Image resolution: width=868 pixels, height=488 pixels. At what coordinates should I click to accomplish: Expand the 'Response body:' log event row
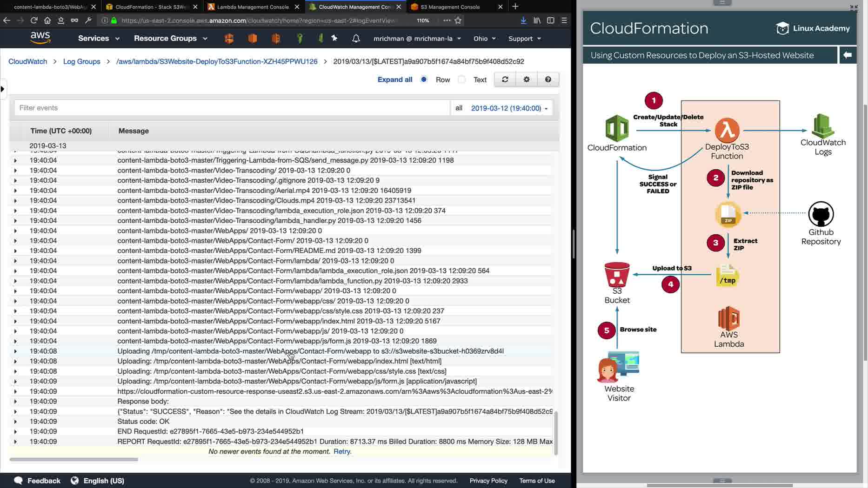15,402
